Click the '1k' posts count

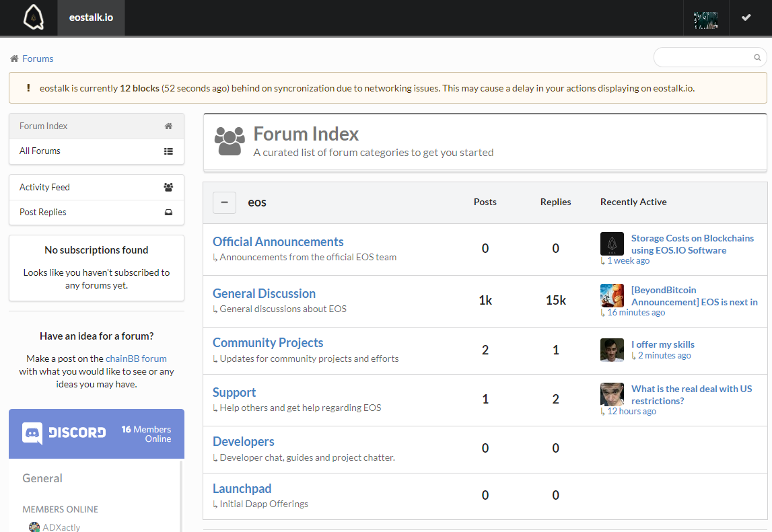pos(485,300)
